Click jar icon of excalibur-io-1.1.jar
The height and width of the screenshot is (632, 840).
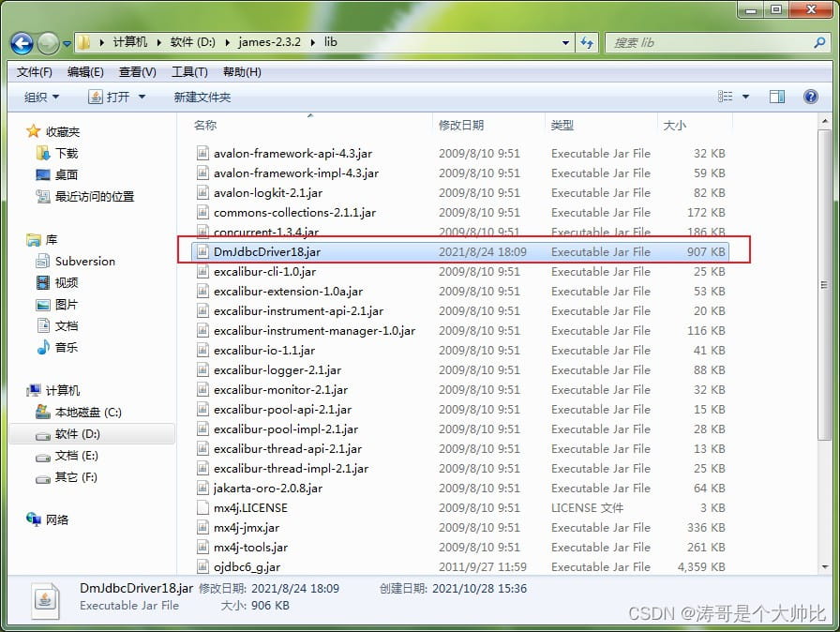point(202,351)
